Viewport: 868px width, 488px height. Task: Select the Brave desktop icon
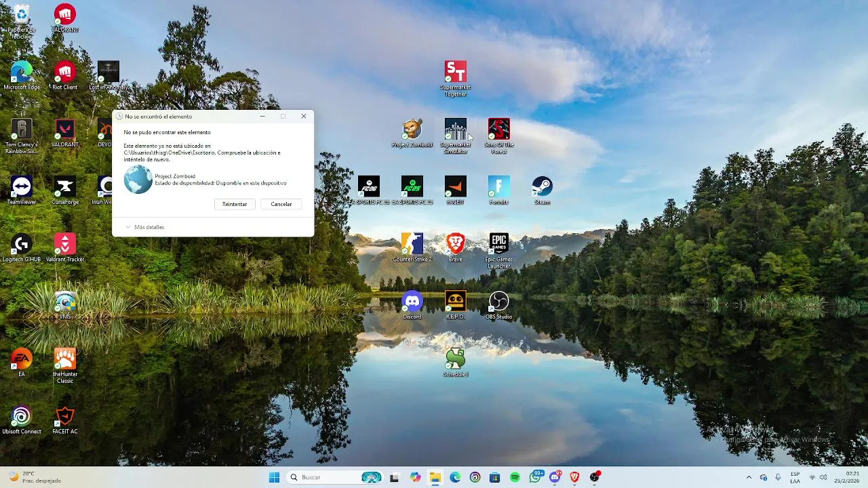click(456, 248)
